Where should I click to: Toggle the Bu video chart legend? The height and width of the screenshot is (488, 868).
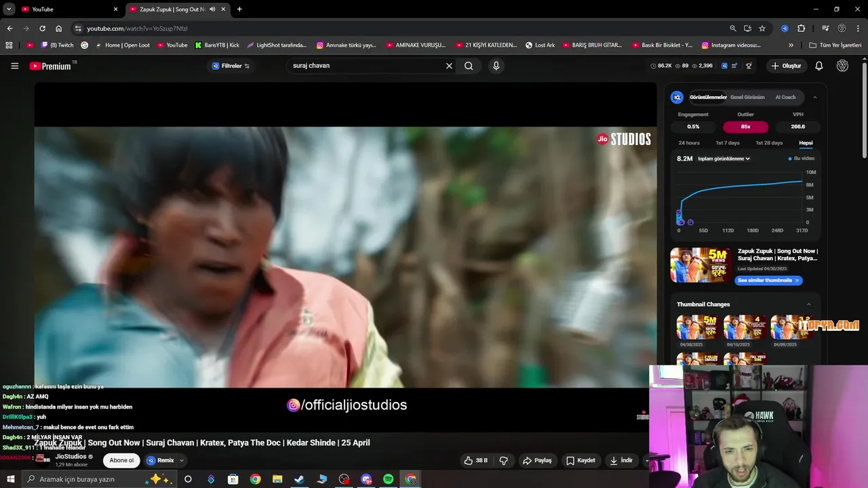(x=801, y=159)
